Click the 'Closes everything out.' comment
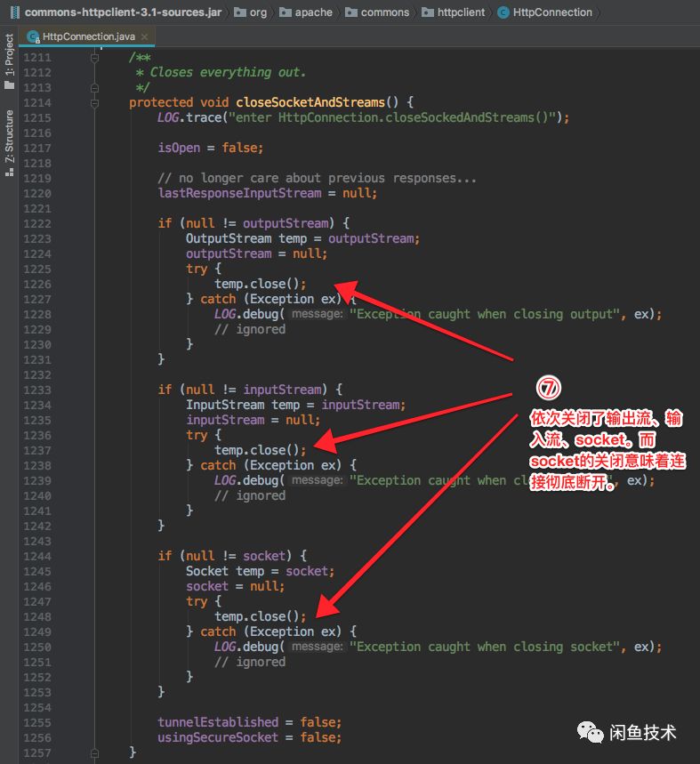Screen dimensions: 700x764 pyautogui.click(x=228, y=72)
